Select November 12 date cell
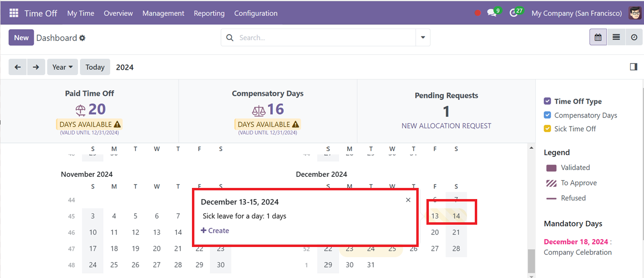This screenshot has height=278, width=644. coord(135,232)
